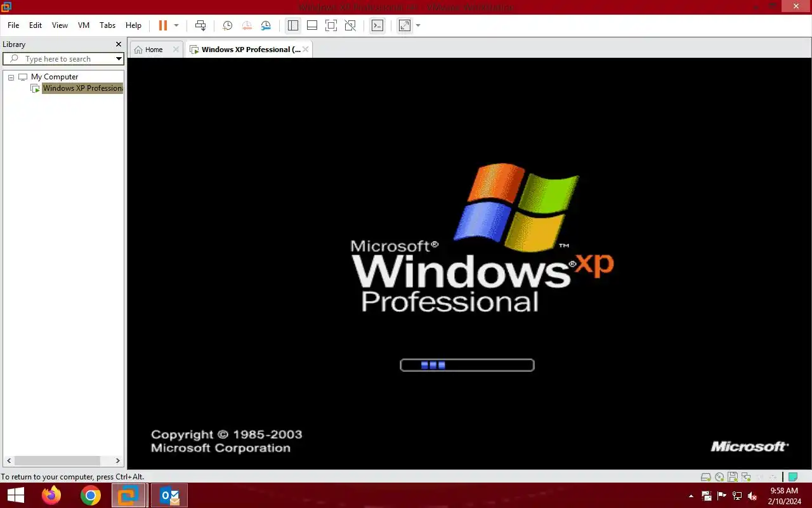Pause the virtual machine with the orange pause icon
Viewport: 812px width, 508px height.
(x=163, y=25)
